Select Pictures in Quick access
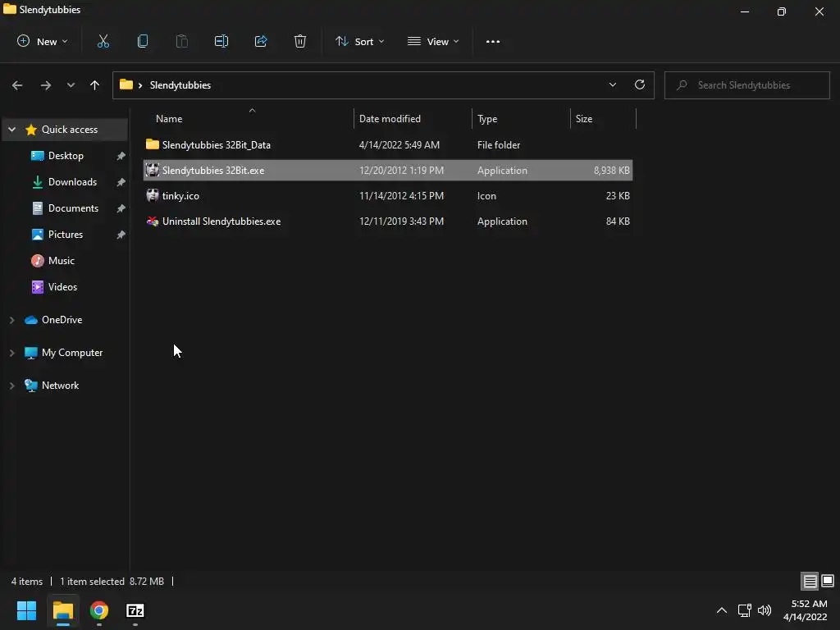 [x=66, y=234]
